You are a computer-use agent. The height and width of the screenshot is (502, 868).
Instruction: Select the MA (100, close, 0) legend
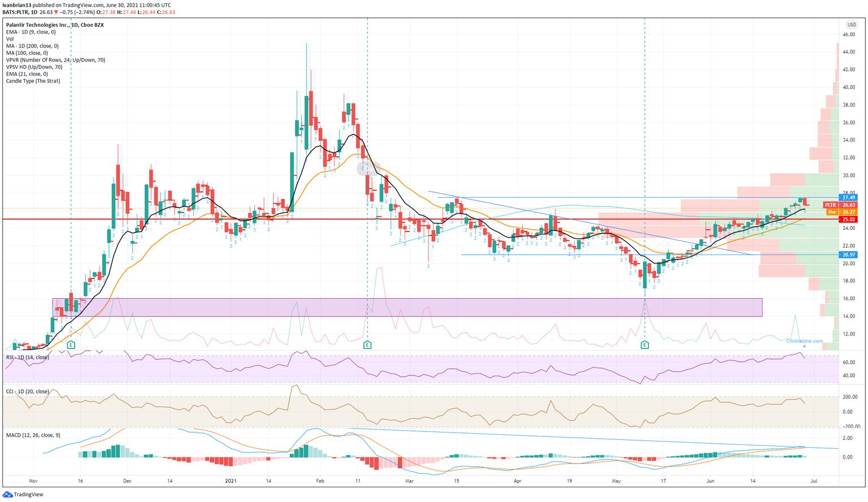(x=27, y=53)
